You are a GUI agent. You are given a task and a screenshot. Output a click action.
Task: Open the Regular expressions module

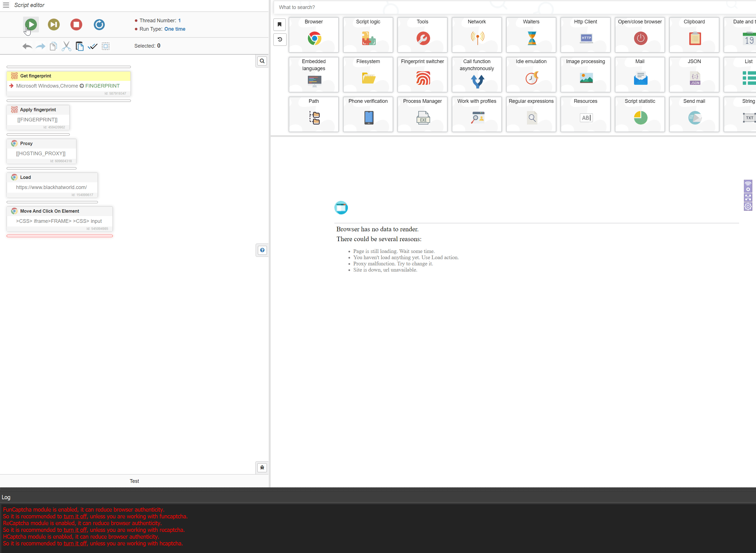click(x=531, y=114)
